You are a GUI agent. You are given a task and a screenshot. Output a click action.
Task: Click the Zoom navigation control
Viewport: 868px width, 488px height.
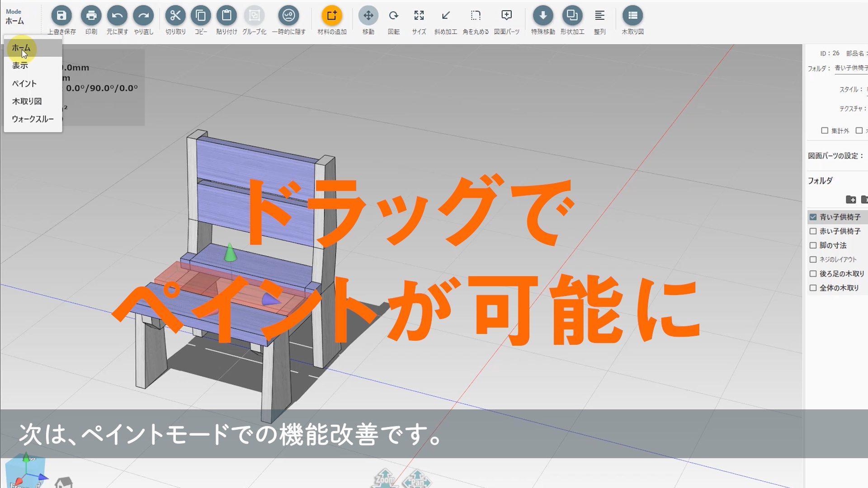[x=385, y=479]
